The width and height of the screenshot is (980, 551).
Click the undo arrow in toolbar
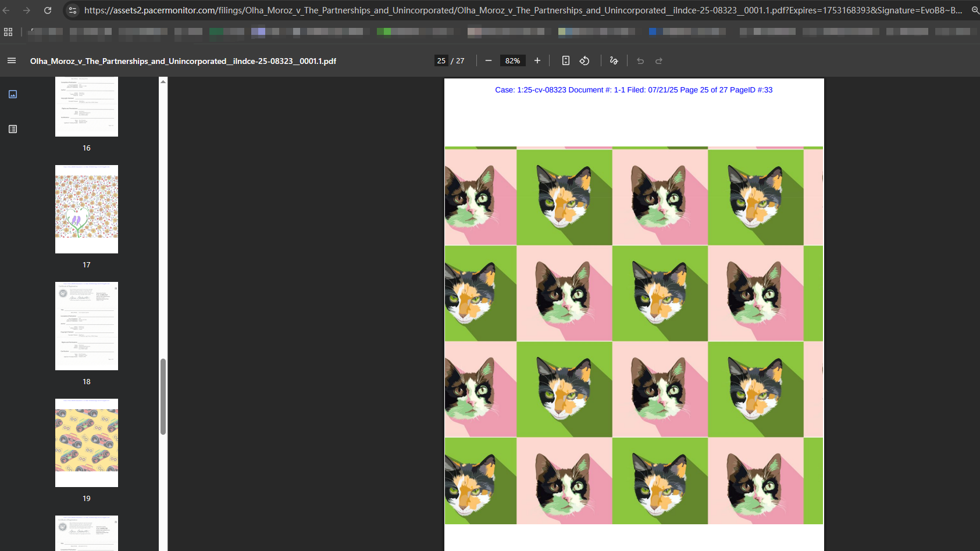click(x=640, y=61)
